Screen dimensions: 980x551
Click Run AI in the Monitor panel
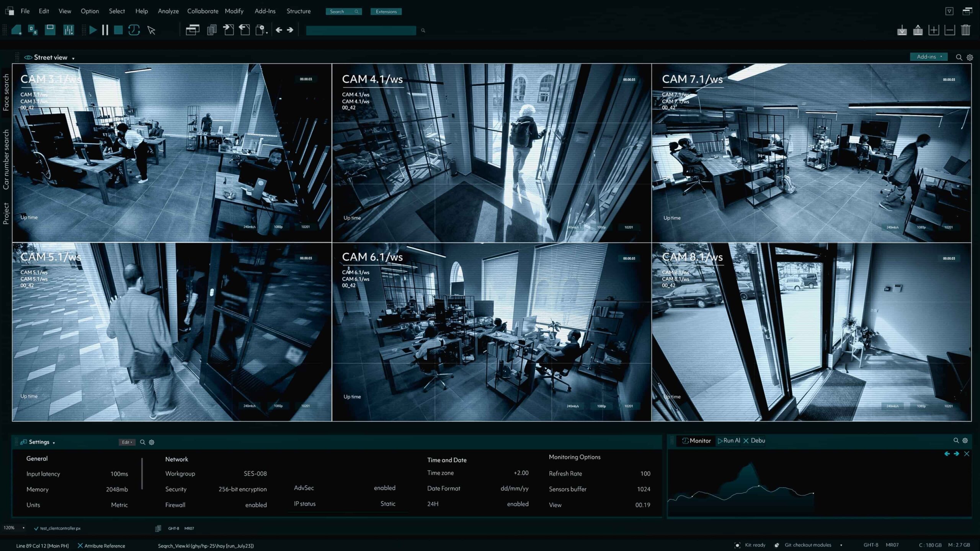729,440
